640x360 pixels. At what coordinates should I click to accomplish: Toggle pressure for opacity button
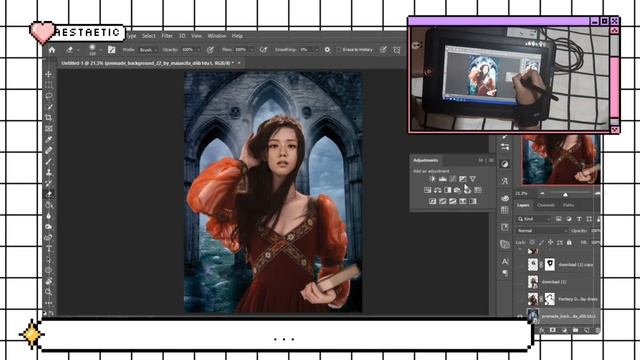tap(210, 50)
